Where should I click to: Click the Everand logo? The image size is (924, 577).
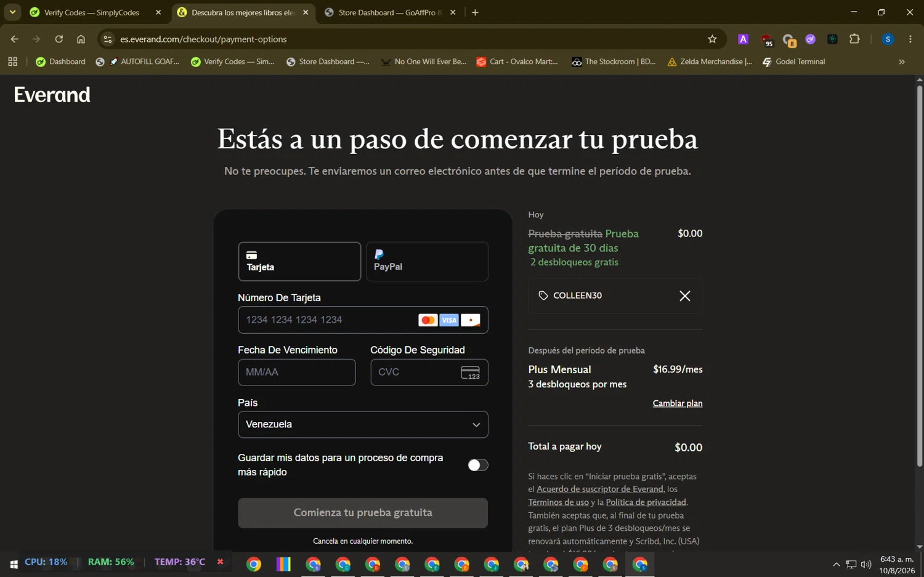pyautogui.click(x=52, y=95)
